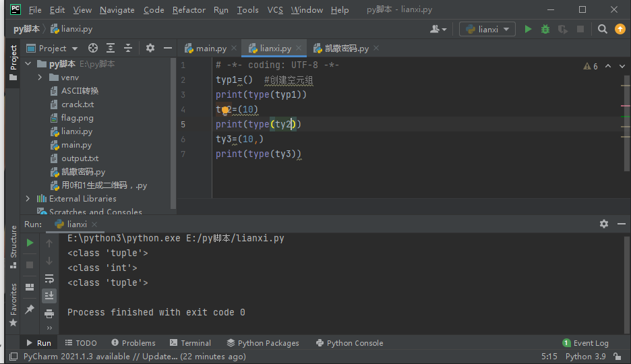Screen dimensions: 631x364
Task: Click Python 3.9 interpreter selector
Action: [585, 357]
